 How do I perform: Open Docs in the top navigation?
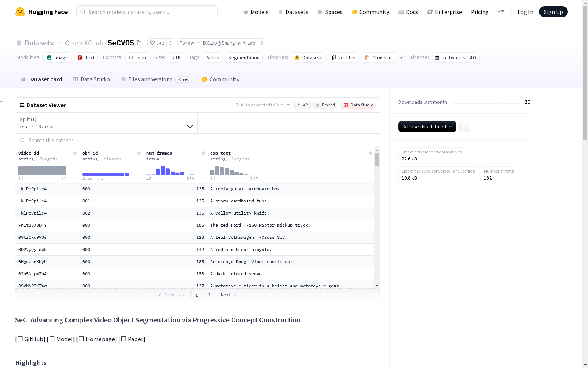click(408, 12)
